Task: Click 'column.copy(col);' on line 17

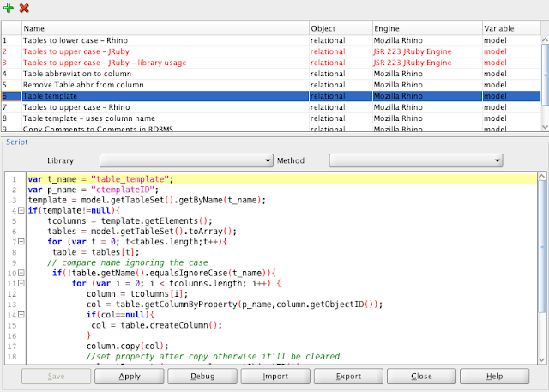Action: click(128, 347)
